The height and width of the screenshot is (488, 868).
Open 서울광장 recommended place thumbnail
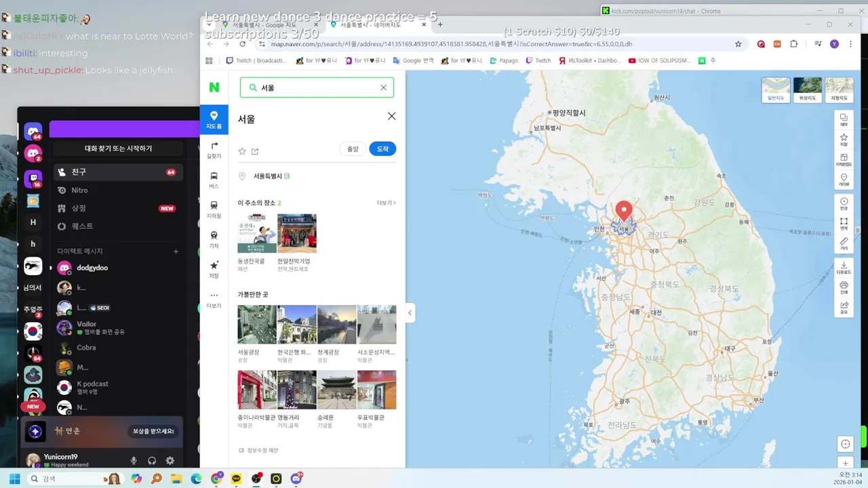tap(257, 325)
